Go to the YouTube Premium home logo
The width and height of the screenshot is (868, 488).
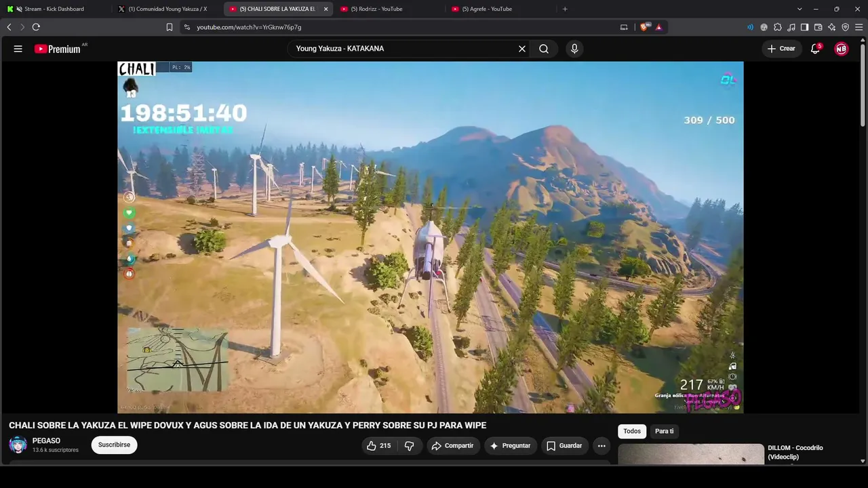pyautogui.click(x=58, y=49)
